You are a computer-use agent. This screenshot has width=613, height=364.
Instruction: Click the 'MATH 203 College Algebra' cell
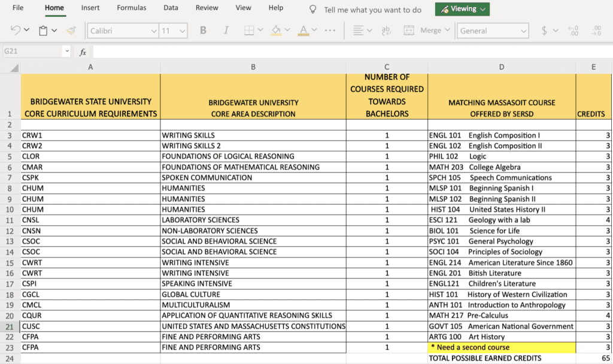[x=502, y=168]
